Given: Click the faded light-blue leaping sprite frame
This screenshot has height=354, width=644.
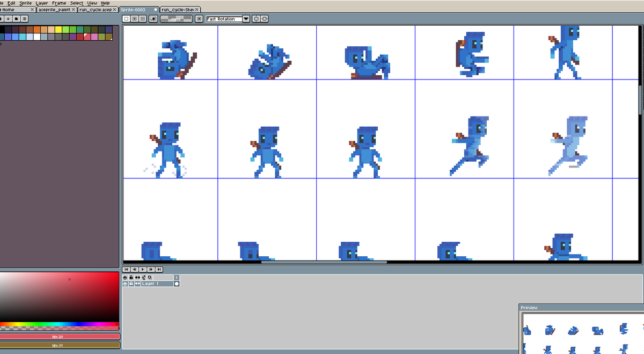Looking at the screenshot, I should pos(569,145).
